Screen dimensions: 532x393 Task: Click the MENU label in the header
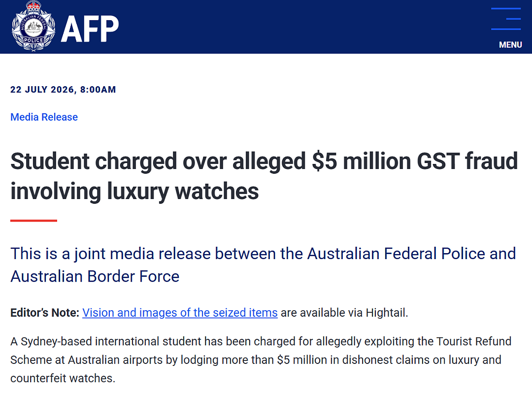click(x=510, y=45)
